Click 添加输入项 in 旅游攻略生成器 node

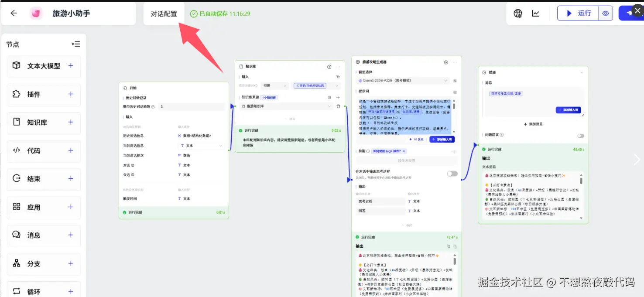coord(442,139)
